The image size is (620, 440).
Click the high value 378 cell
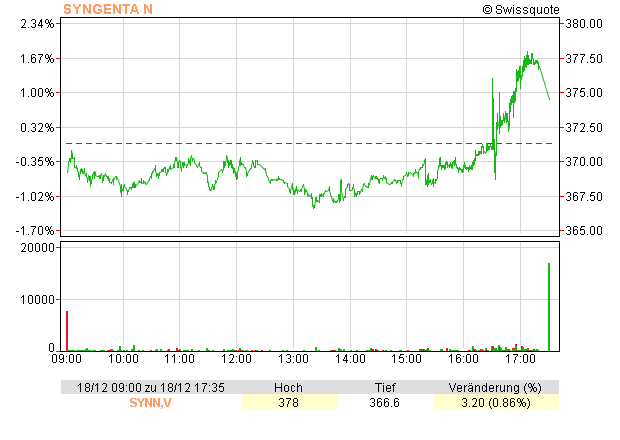pyautogui.click(x=289, y=403)
